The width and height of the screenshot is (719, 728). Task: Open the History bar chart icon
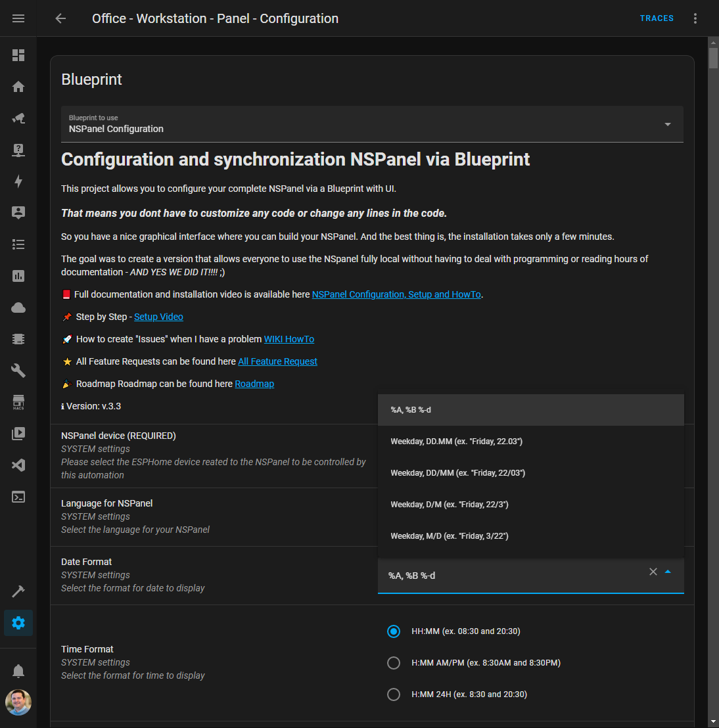pos(18,276)
